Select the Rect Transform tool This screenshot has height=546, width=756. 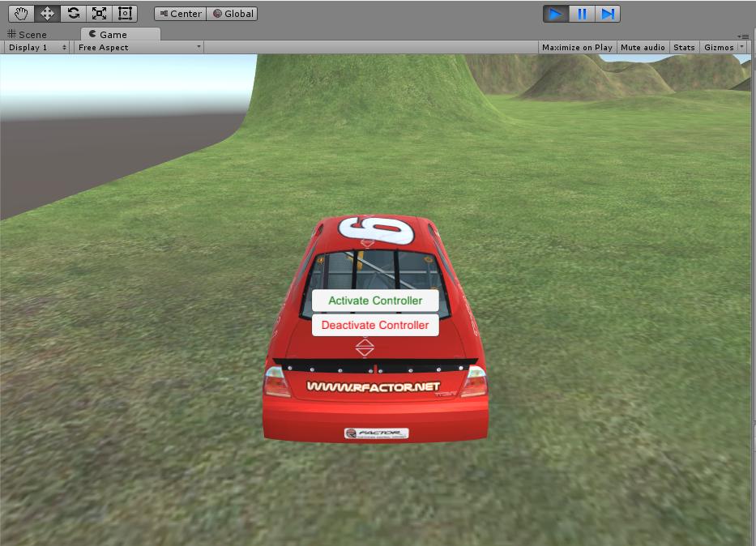(x=124, y=13)
